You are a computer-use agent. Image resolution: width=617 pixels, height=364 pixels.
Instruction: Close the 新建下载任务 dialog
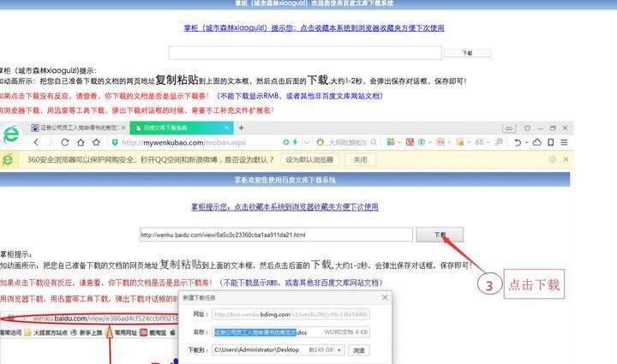coord(385,297)
